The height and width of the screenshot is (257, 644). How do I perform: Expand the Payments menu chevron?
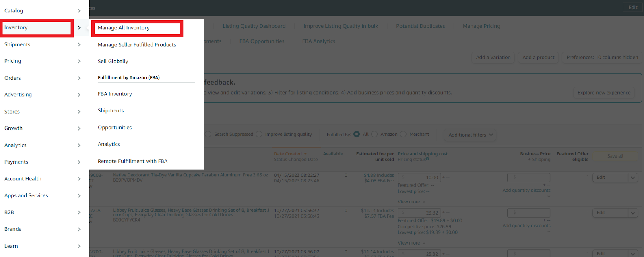(x=79, y=162)
